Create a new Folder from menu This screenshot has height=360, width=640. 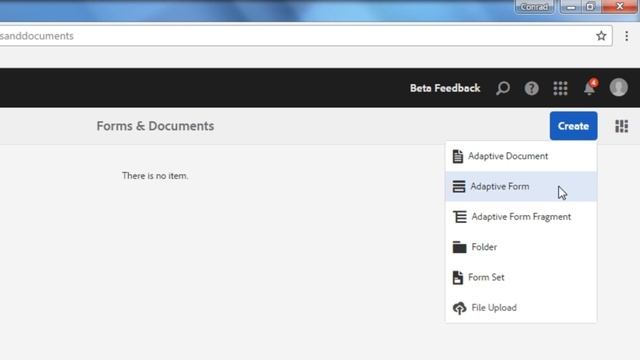click(x=521, y=247)
